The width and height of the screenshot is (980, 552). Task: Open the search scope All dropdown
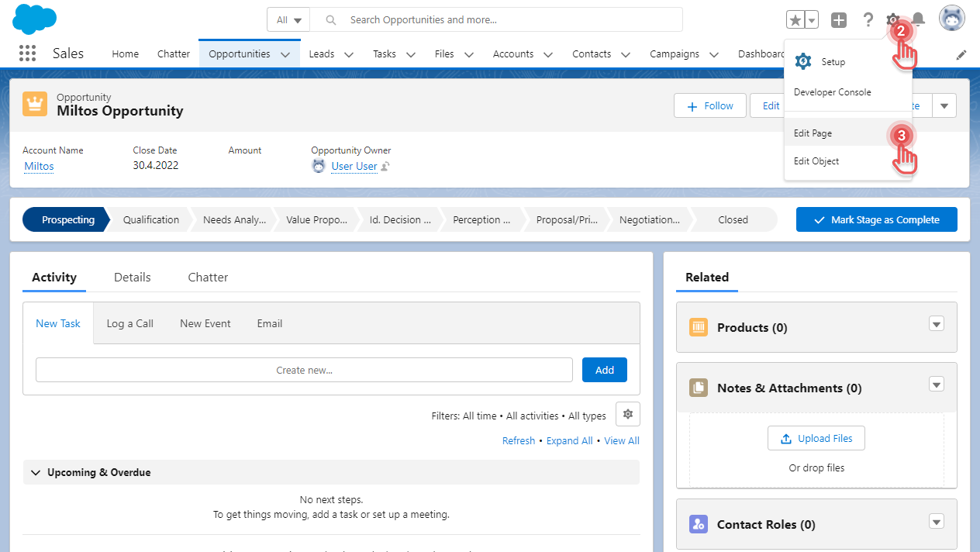coord(288,19)
